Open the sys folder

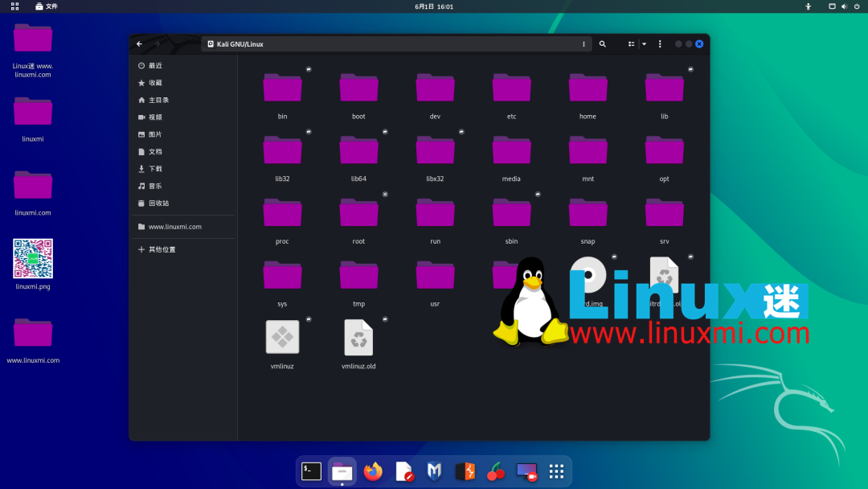click(x=282, y=276)
